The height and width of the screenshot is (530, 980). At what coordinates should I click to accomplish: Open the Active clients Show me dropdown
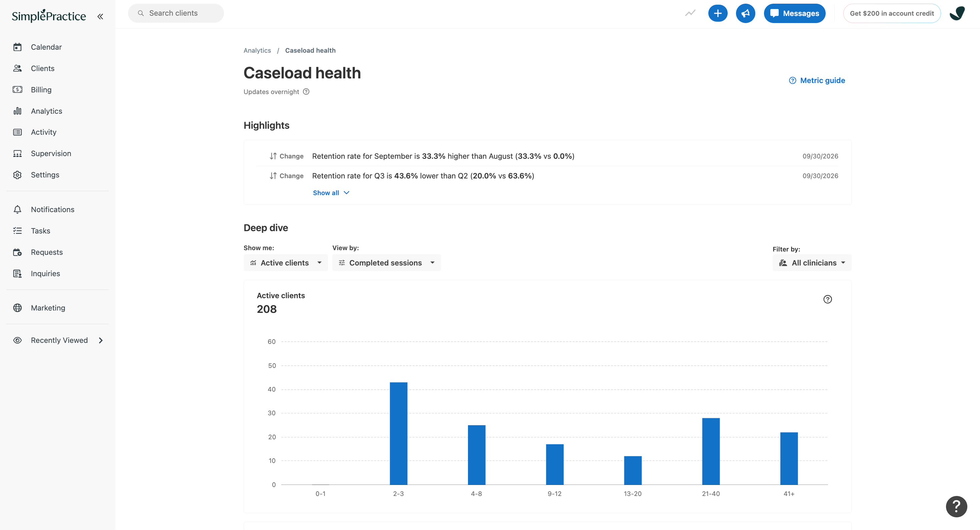[285, 263]
